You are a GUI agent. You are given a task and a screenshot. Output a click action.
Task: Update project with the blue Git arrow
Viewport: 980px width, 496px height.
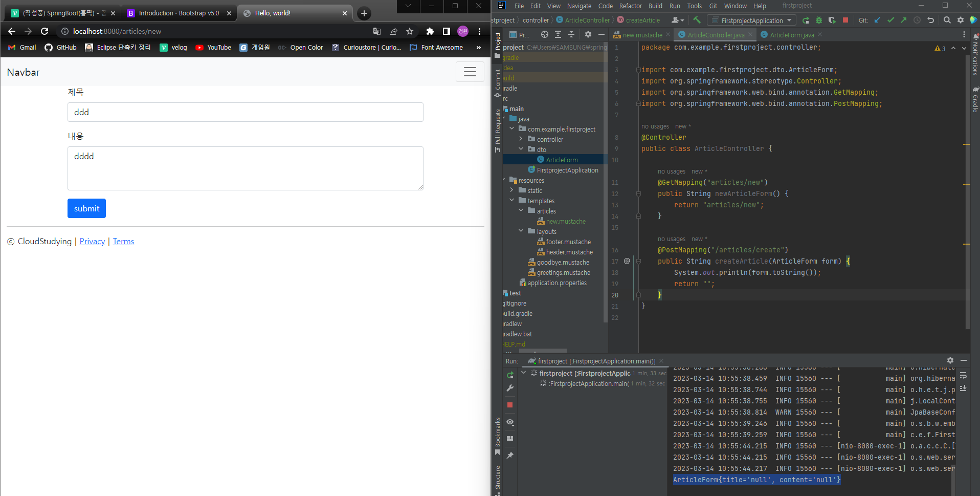tap(878, 20)
